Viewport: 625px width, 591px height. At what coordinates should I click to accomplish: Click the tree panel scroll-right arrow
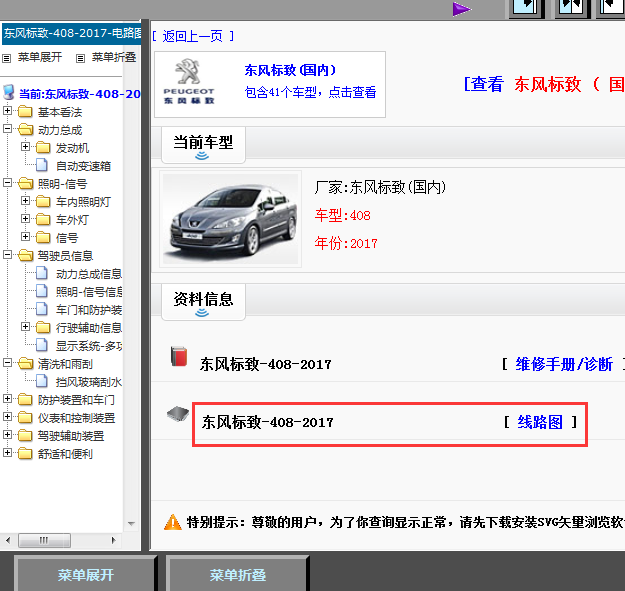[x=114, y=540]
